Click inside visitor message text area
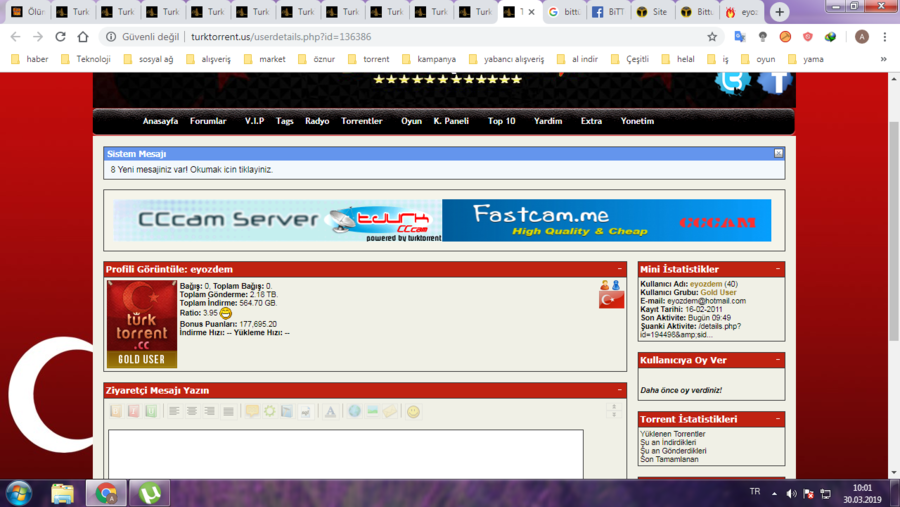The width and height of the screenshot is (900, 507). pyautogui.click(x=346, y=454)
